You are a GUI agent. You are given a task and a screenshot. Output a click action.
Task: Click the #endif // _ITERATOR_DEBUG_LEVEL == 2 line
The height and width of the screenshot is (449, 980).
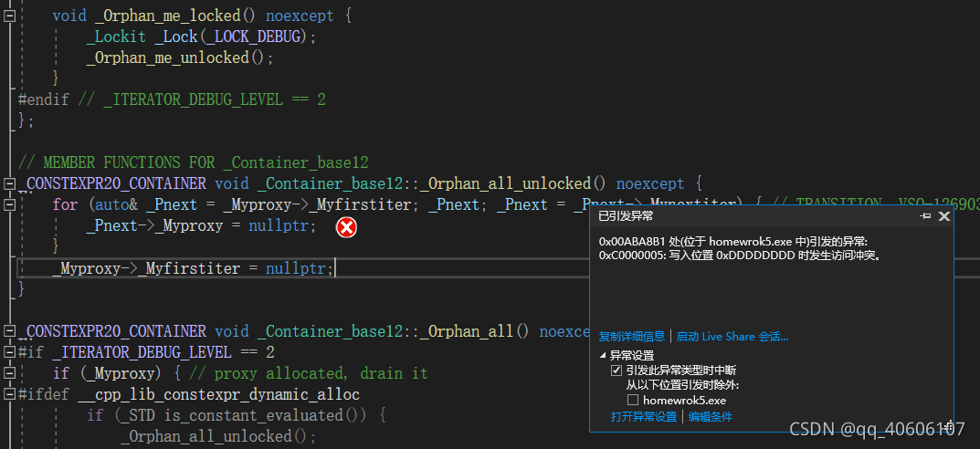172,99
